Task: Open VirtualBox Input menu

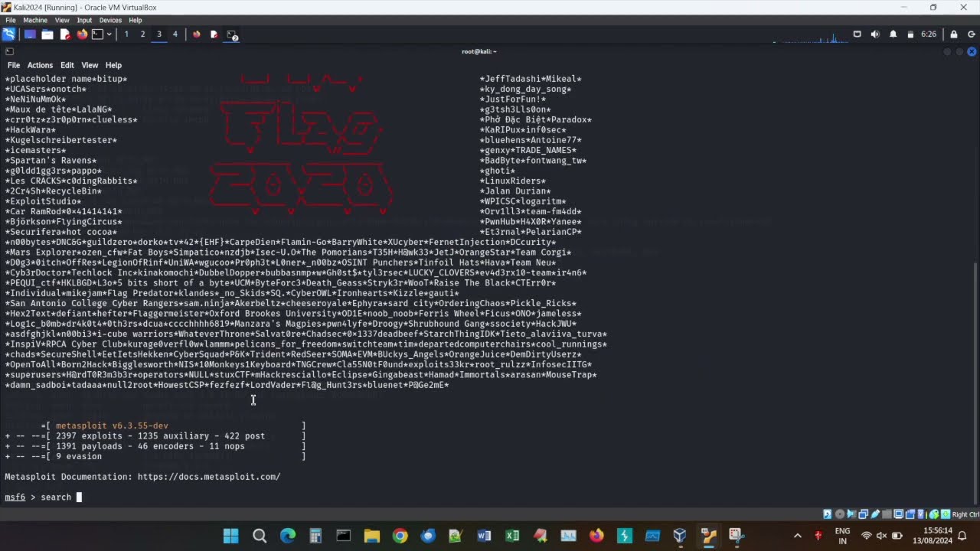Action: coord(84,20)
